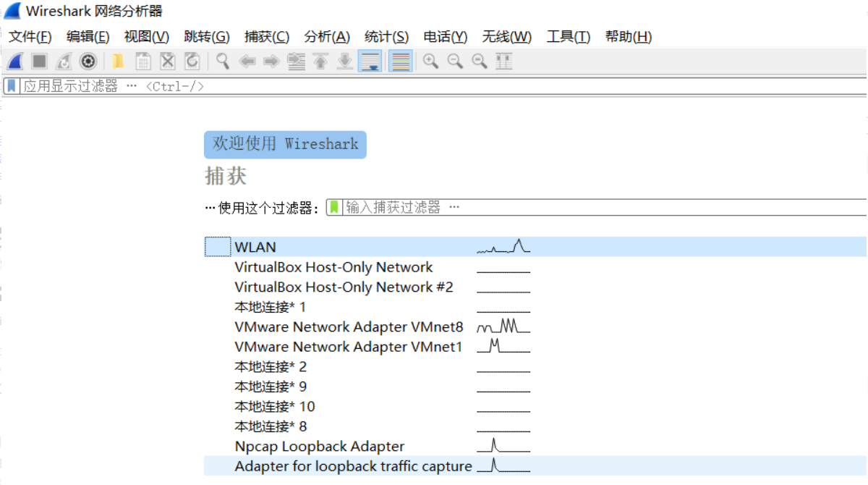This screenshot has width=868, height=485.
Task: Go forward to next packet arrow
Action: click(x=271, y=62)
